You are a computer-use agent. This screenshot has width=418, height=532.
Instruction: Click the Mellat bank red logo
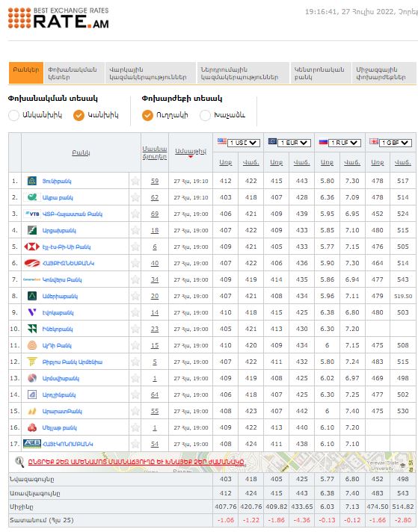[32, 427]
